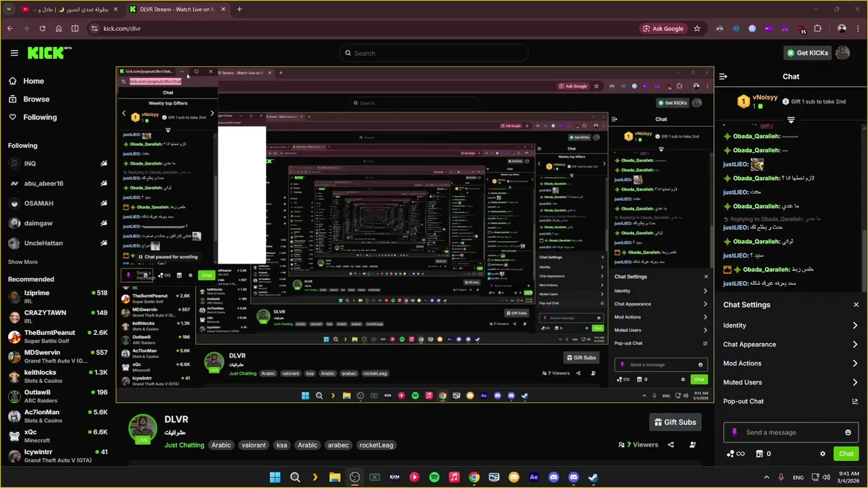Image resolution: width=868 pixels, height=488 pixels.
Task: View site information icon left of the URL
Action: 94,28
